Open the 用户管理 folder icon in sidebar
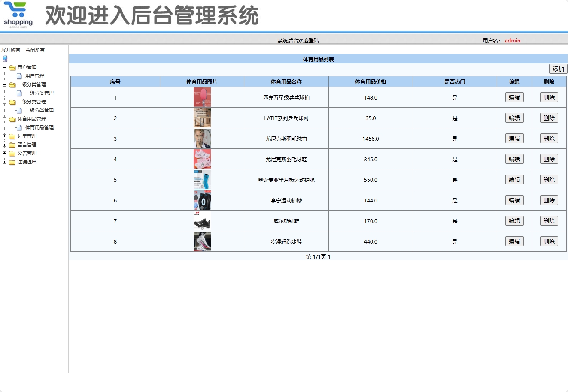This screenshot has width=568, height=392. click(x=12, y=67)
